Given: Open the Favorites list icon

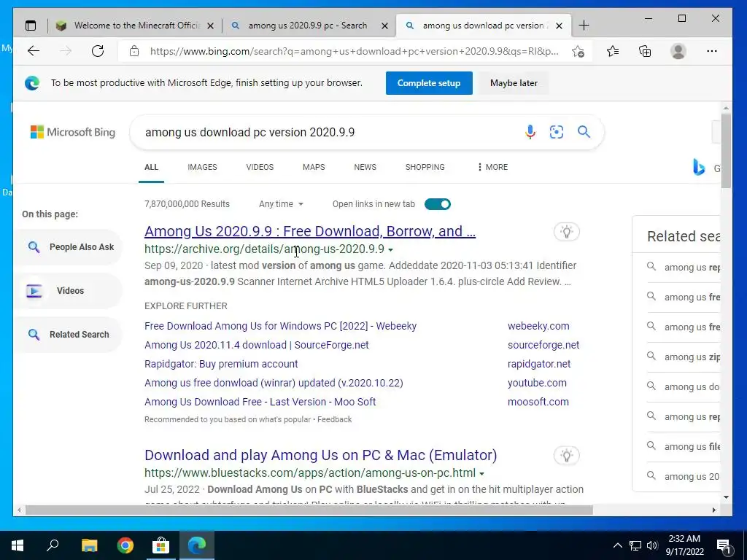Looking at the screenshot, I should point(613,51).
